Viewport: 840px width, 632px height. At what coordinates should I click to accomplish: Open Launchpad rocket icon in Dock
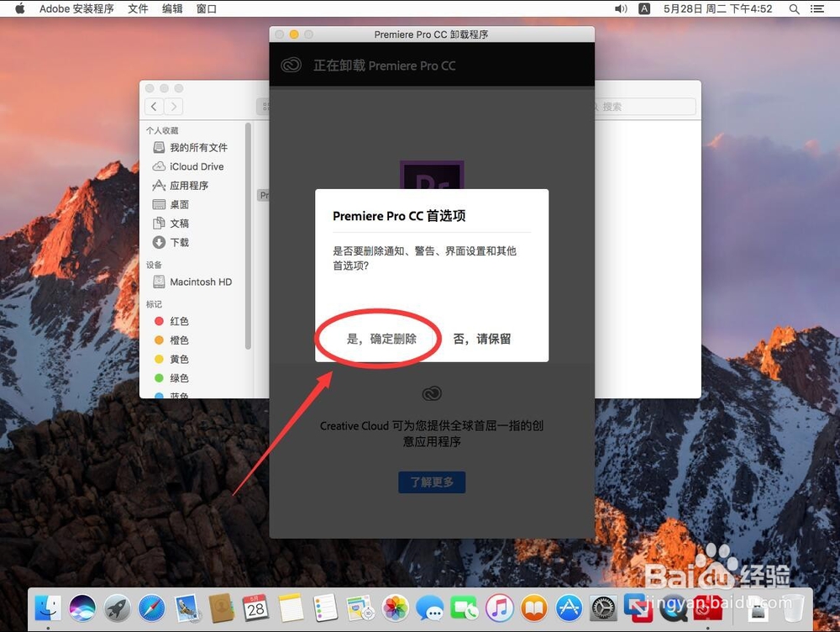118,608
